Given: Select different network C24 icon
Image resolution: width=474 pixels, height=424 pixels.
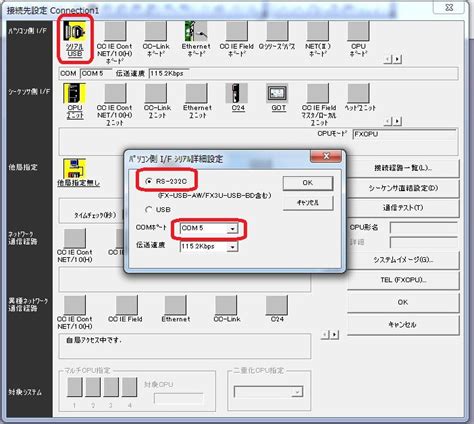Looking at the screenshot, I should [x=277, y=305].
